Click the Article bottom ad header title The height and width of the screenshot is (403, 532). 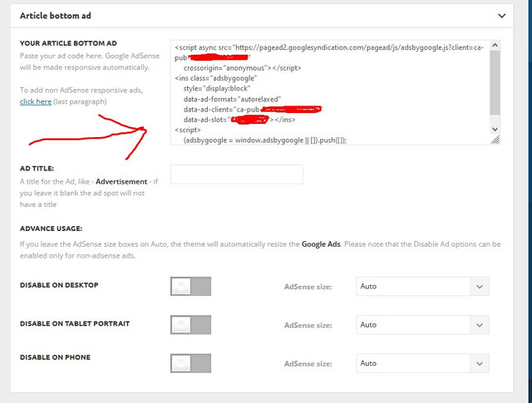click(56, 16)
